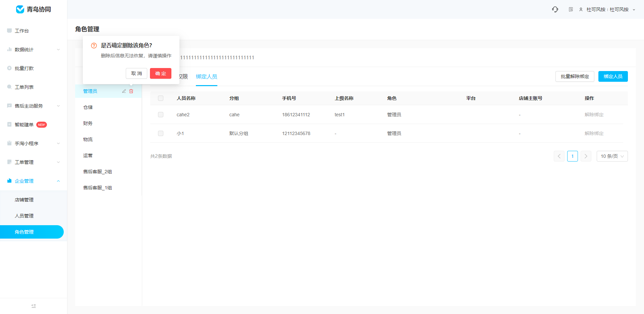This screenshot has height=314, width=644.
Task: Edit the 管理员 role with pencil icon
Action: [x=124, y=91]
